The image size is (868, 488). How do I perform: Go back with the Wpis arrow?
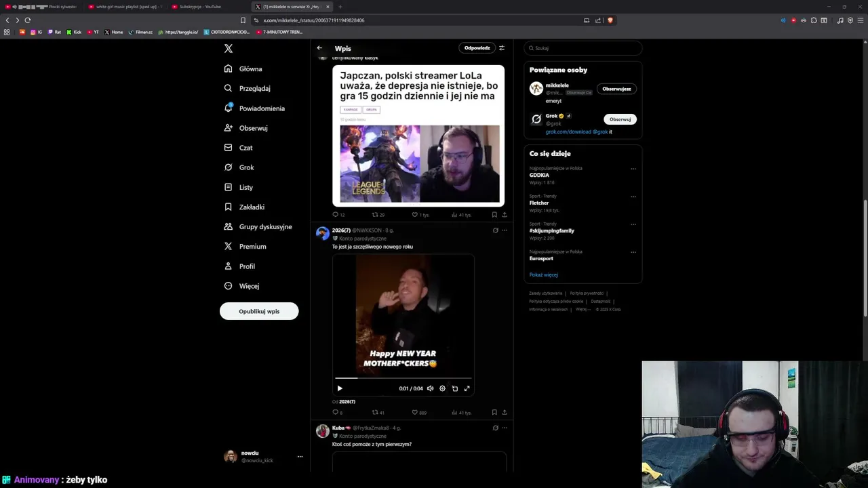click(x=319, y=48)
